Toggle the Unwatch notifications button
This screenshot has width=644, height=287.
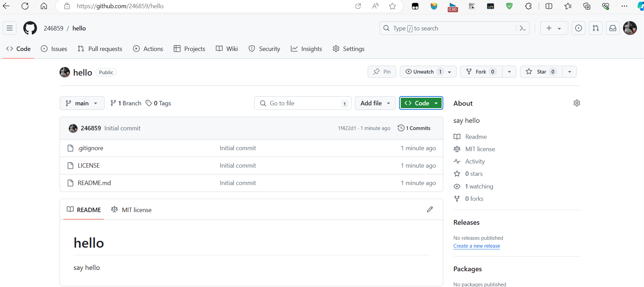click(x=423, y=71)
